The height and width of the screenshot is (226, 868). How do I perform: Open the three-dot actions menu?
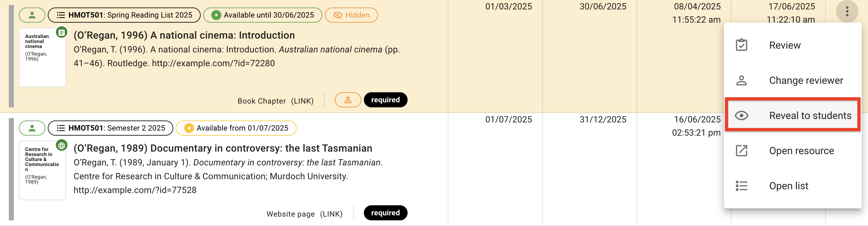coord(848,11)
